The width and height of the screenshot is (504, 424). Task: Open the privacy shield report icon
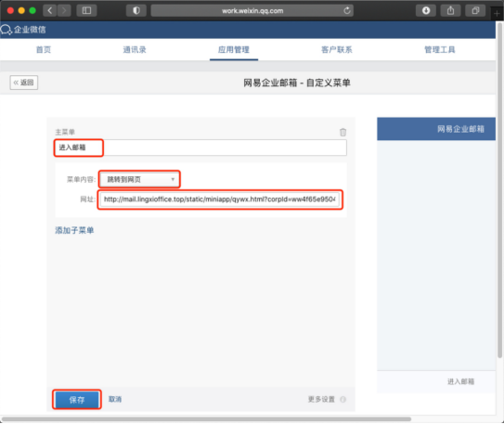(x=136, y=10)
